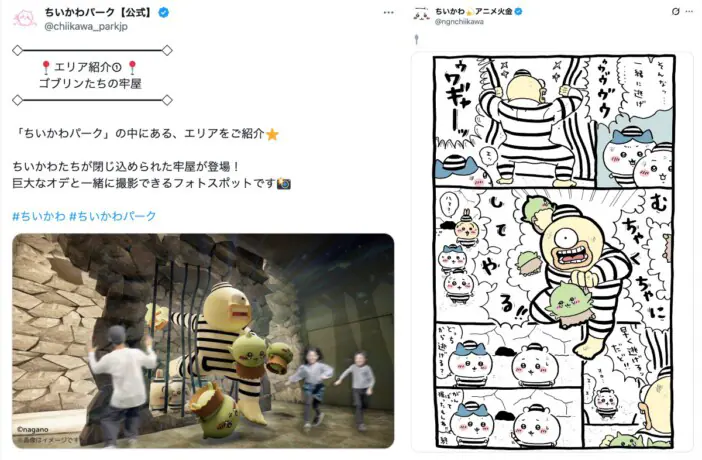The width and height of the screenshot is (702, 460).
Task: Open more options menu on ngnchiikawa tweet
Action: click(x=689, y=12)
